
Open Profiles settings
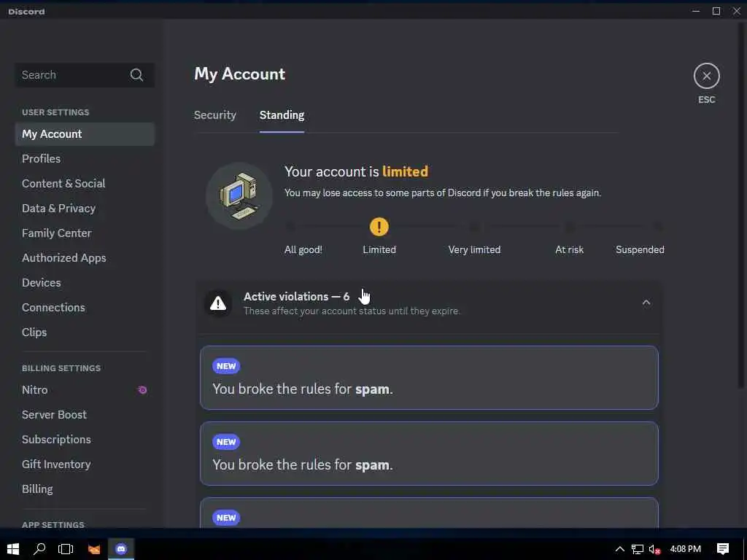pyautogui.click(x=85, y=159)
